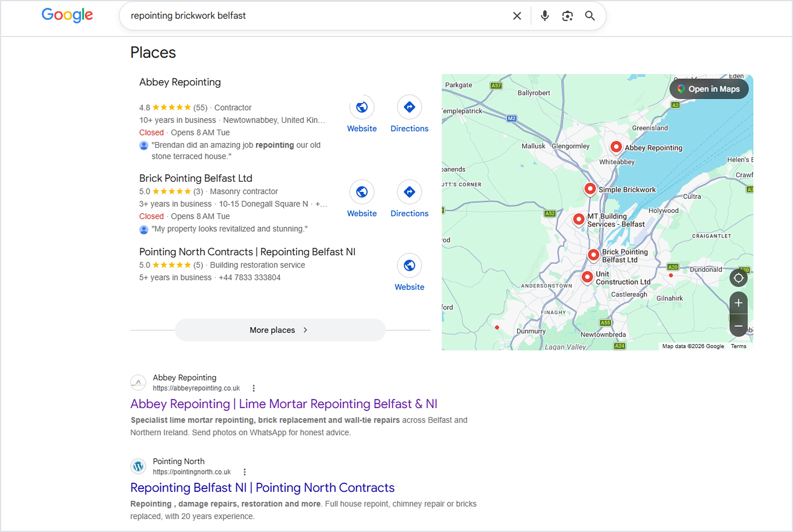This screenshot has height=532, width=793.
Task: Show my location on map
Action: [738, 278]
